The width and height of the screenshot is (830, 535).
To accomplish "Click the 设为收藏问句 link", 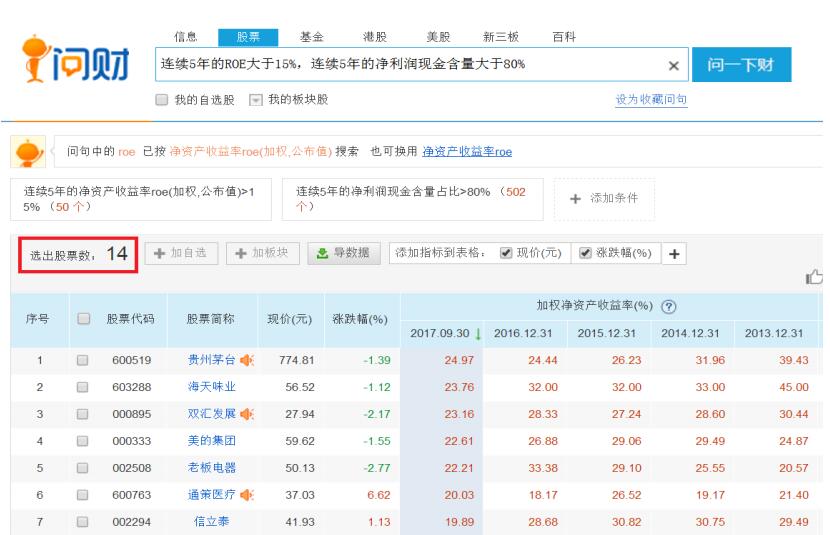I will (651, 99).
